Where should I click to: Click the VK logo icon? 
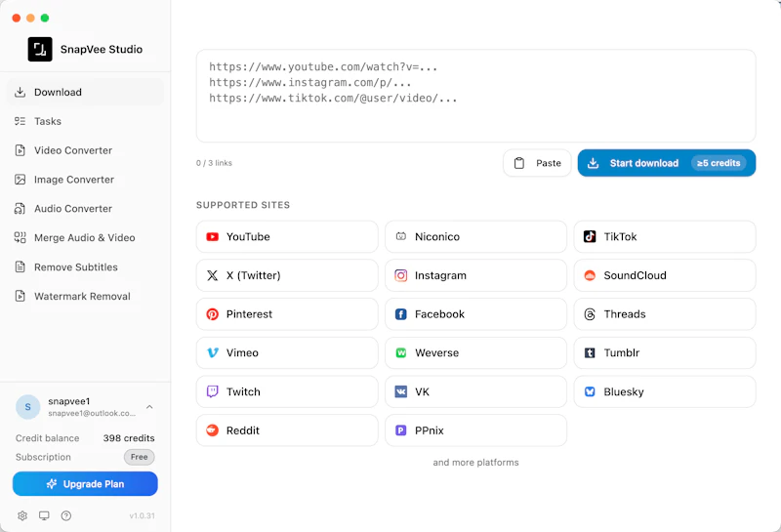coord(401,391)
